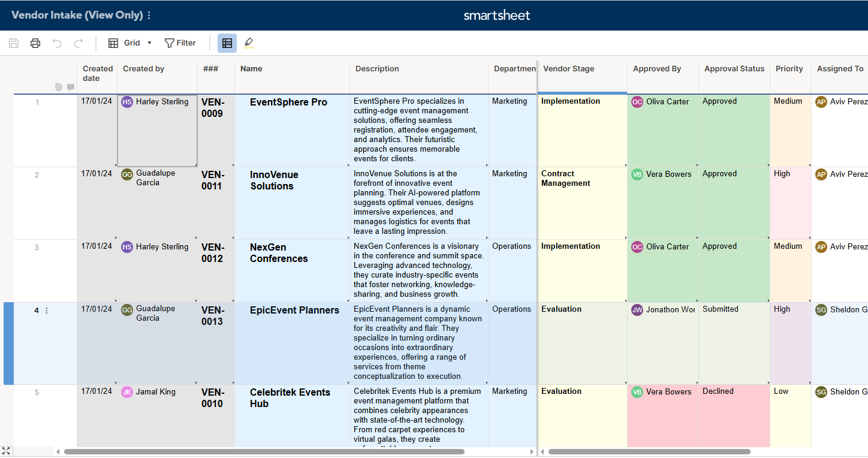Click the Undo arrow icon
Screen dimensions: 868x458
(57, 43)
